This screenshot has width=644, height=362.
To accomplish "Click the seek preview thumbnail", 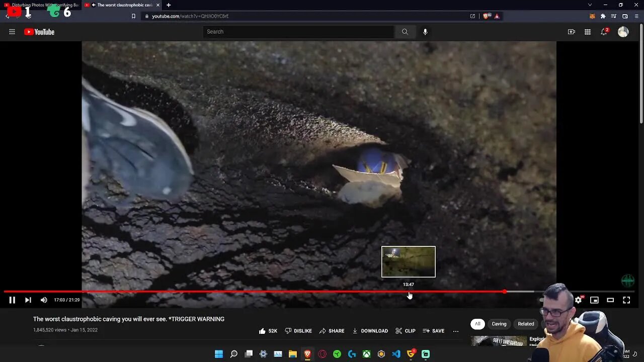I will pos(409,261).
